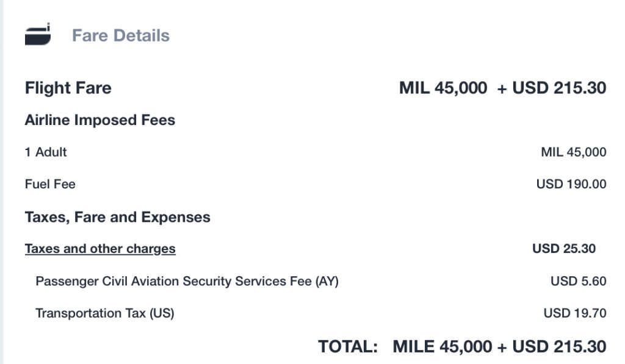The width and height of the screenshot is (625, 364).
Task: Click USD 215.30 in the Flight Fare row
Action: [559, 88]
